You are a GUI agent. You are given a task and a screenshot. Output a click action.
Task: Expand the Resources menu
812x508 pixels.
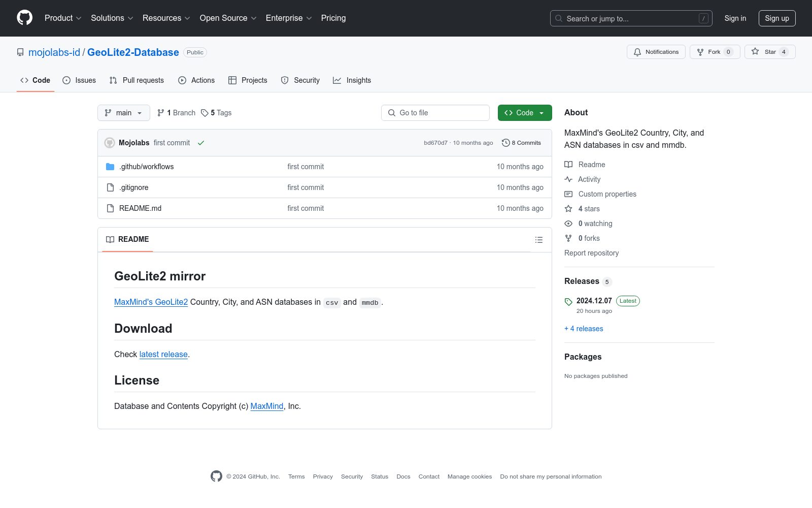[x=166, y=18]
